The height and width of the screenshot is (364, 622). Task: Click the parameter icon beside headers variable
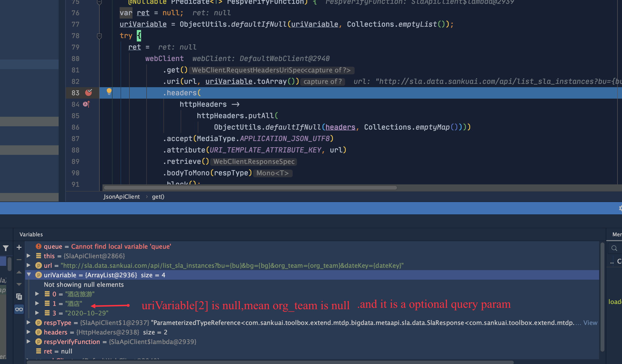pos(39,332)
